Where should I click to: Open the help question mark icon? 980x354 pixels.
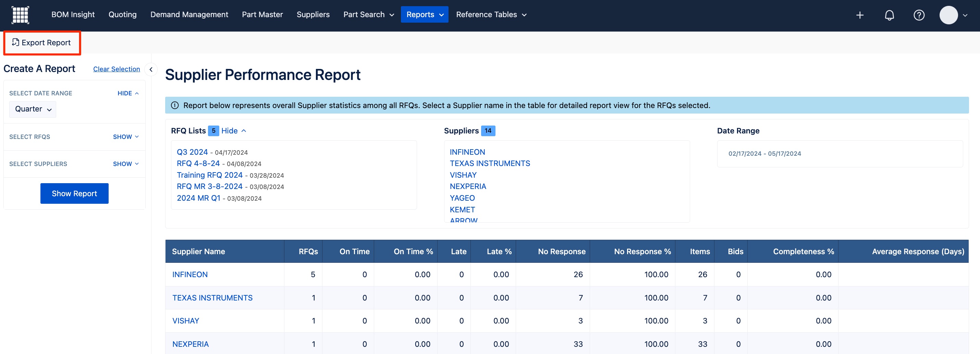[x=919, y=15]
